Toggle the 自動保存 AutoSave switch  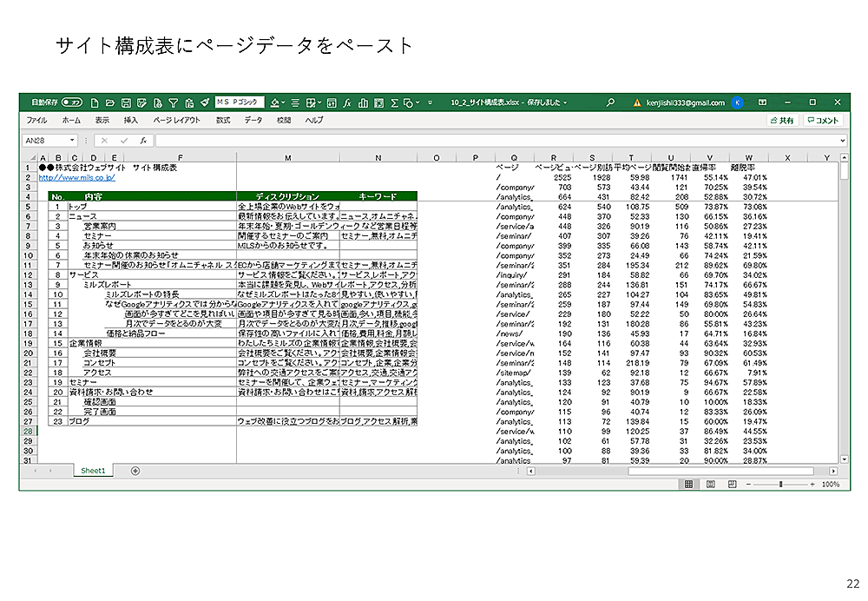[x=72, y=102]
